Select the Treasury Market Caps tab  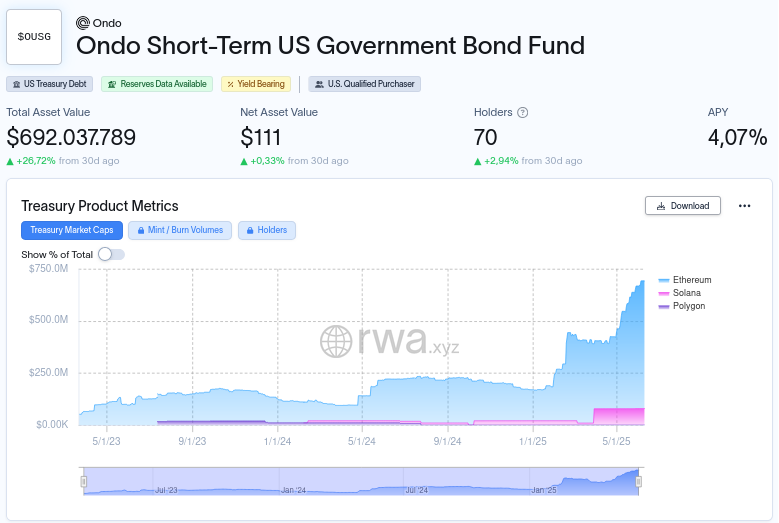pyautogui.click(x=72, y=231)
